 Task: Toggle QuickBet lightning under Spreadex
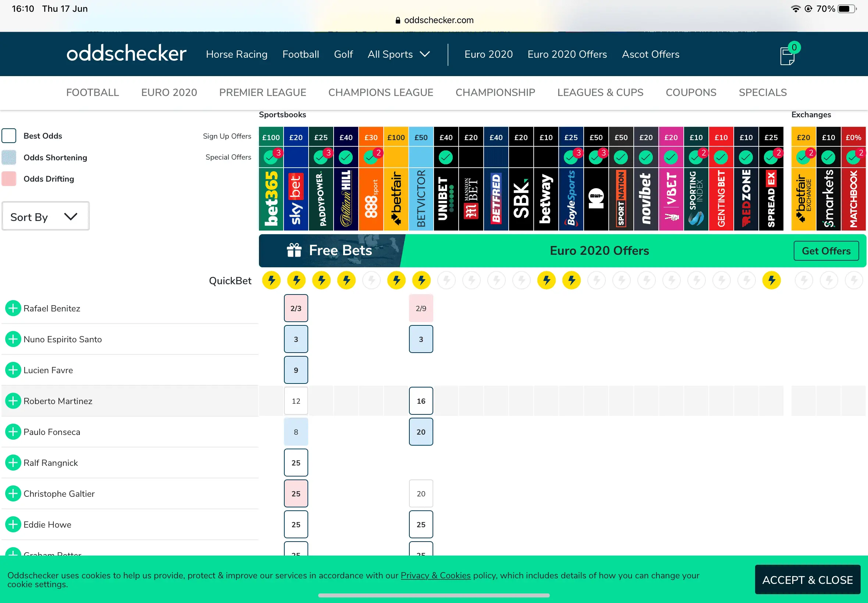(x=772, y=280)
